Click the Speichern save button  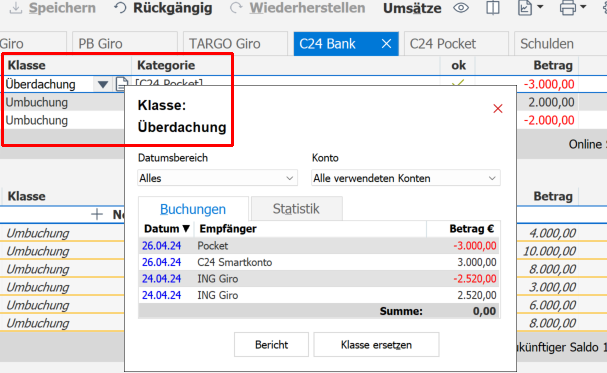tap(52, 8)
